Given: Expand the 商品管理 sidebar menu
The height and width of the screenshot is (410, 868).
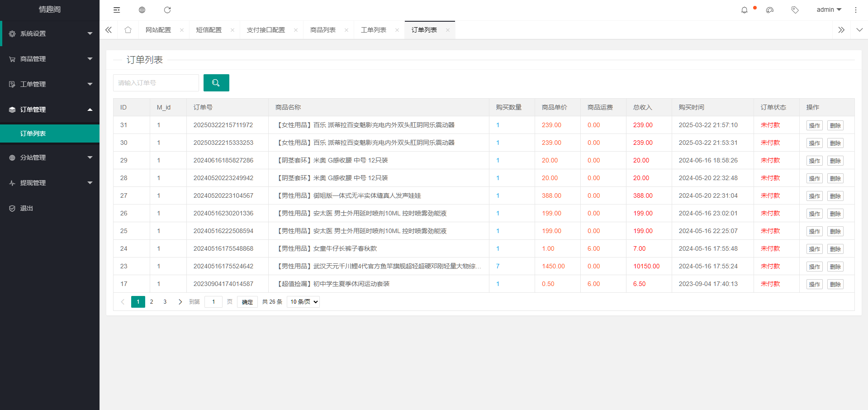Looking at the screenshot, I should (50, 59).
